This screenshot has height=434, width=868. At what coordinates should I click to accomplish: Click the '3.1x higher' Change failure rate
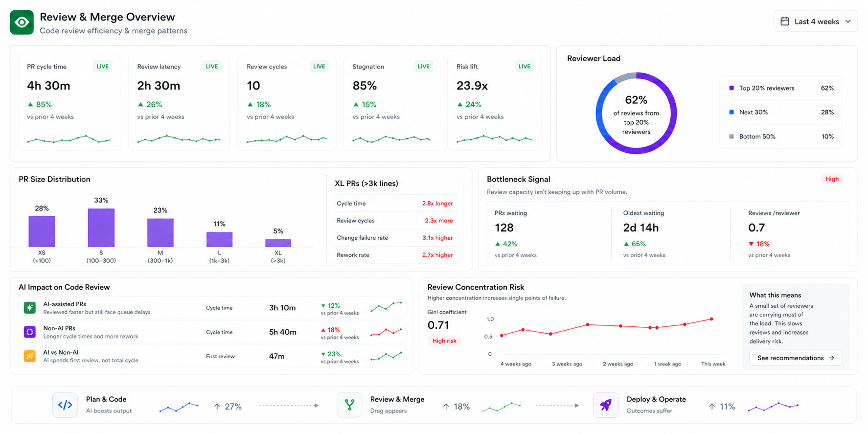point(437,238)
